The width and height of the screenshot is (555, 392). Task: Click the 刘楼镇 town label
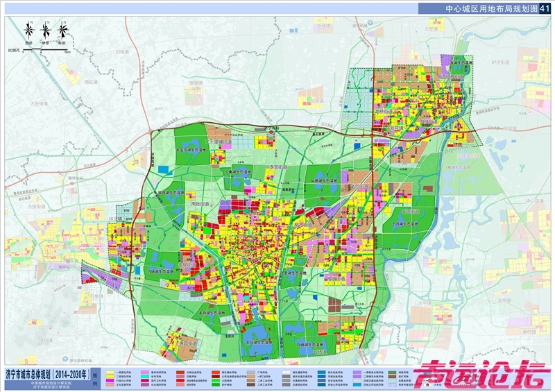coord(123,52)
